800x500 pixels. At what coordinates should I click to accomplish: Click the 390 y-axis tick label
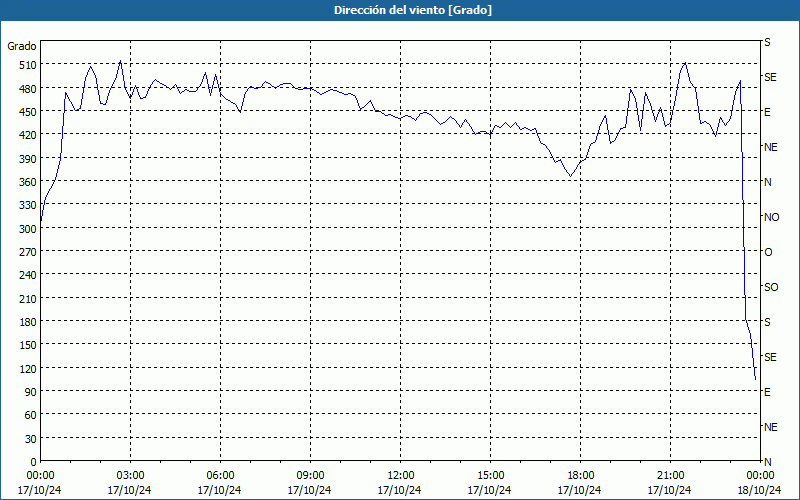point(28,159)
